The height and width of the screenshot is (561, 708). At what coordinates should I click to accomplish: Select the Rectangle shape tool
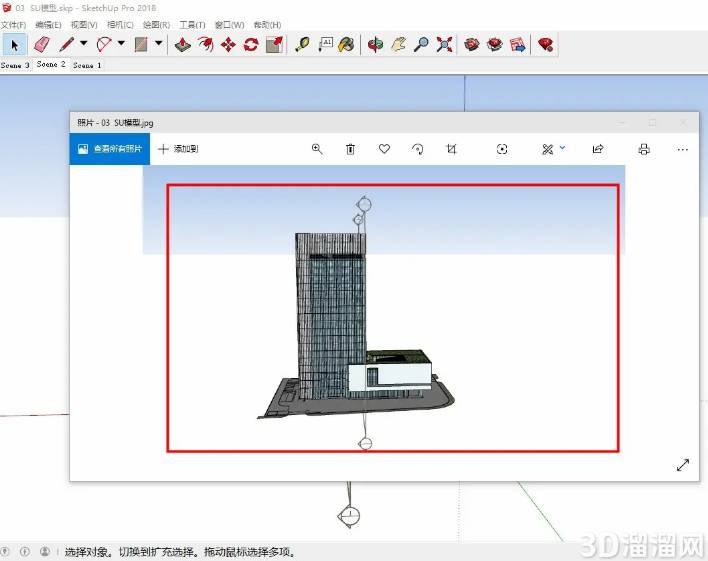[141, 45]
